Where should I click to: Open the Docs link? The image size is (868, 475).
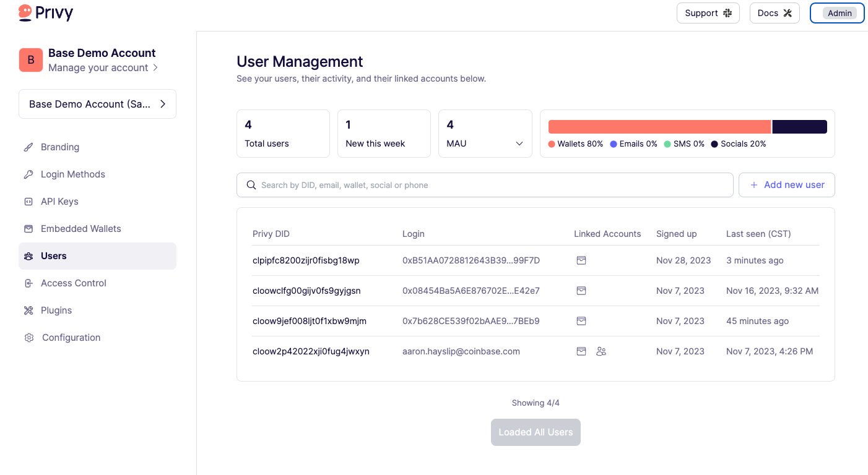click(775, 13)
